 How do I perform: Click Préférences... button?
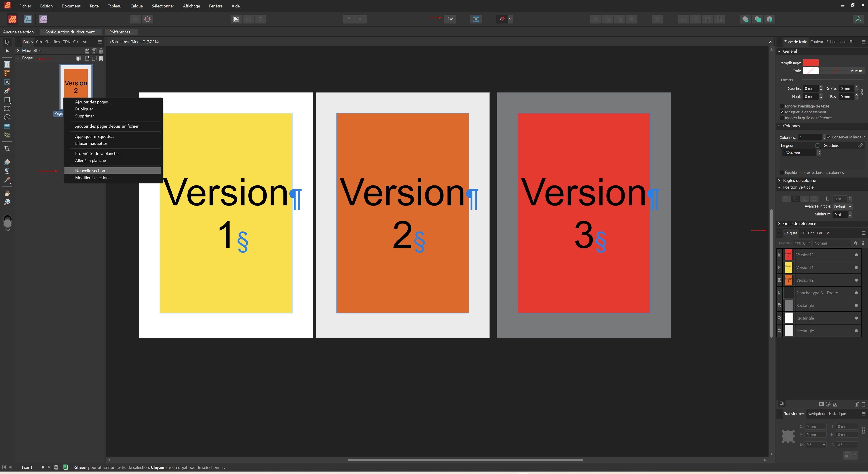pos(121,32)
